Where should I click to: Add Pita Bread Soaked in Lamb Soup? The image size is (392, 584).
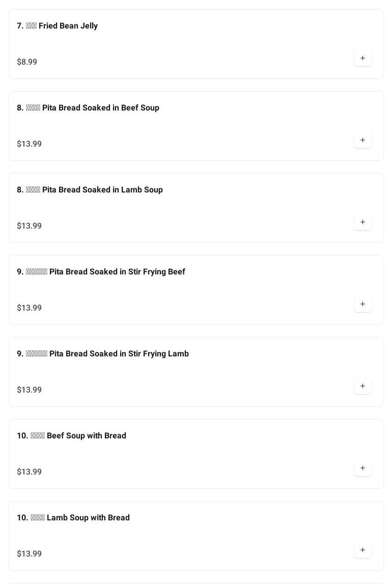362,222
